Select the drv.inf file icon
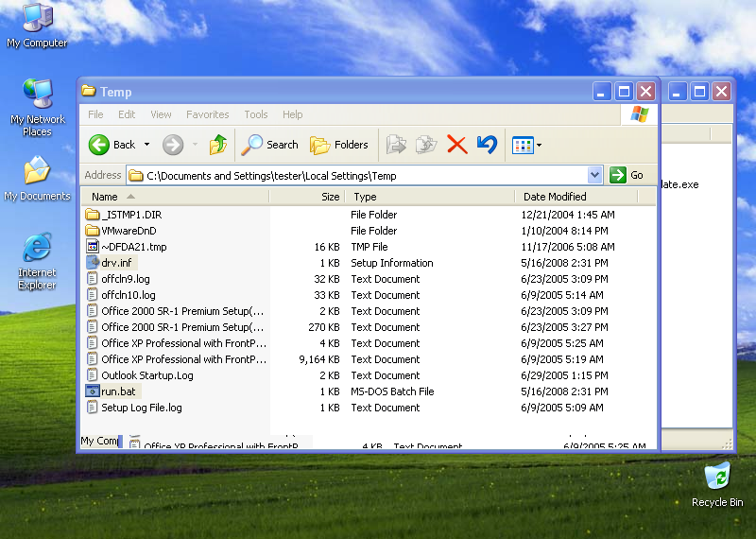 click(92, 263)
